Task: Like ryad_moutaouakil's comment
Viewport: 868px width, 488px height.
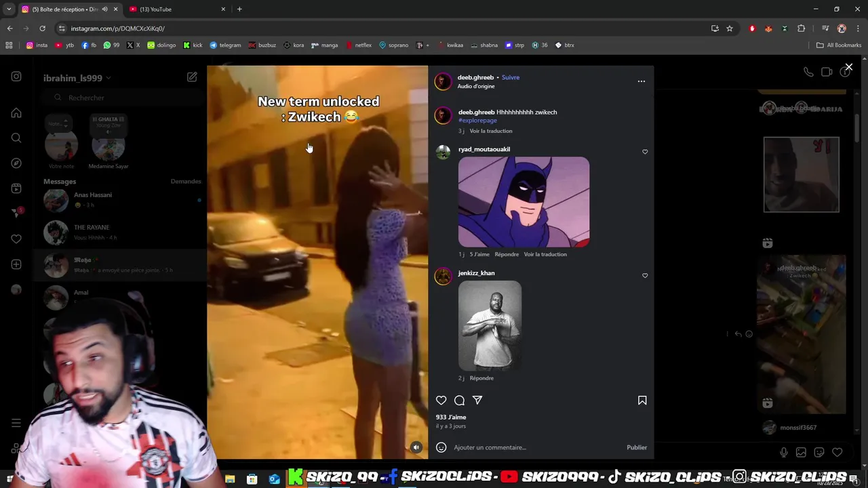Action: tap(645, 152)
